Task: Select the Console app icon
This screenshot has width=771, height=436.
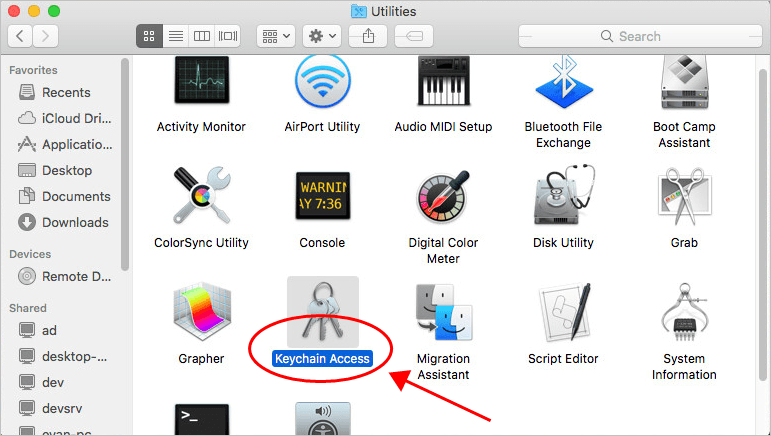Action: click(x=323, y=195)
